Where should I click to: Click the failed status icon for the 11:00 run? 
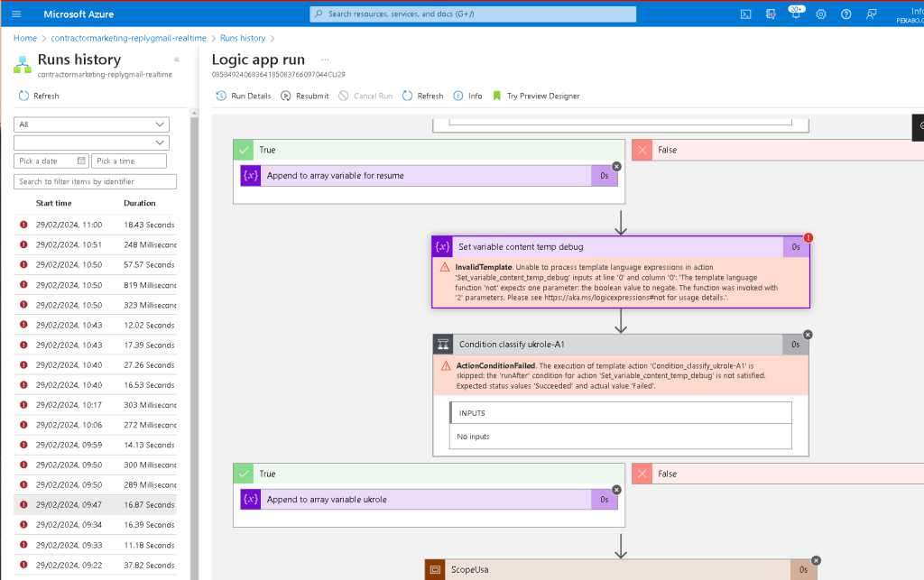tap(23, 225)
